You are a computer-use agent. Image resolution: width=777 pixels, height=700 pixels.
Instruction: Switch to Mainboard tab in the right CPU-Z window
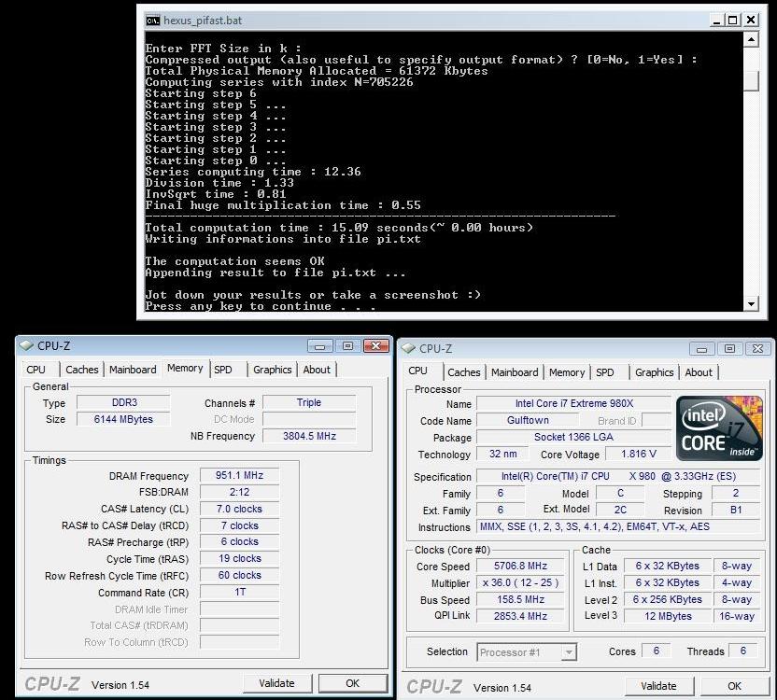point(515,372)
